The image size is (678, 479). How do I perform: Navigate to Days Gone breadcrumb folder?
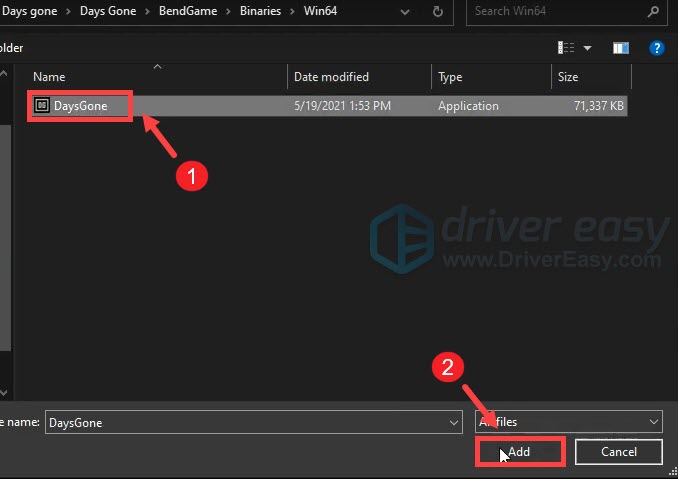tap(108, 11)
